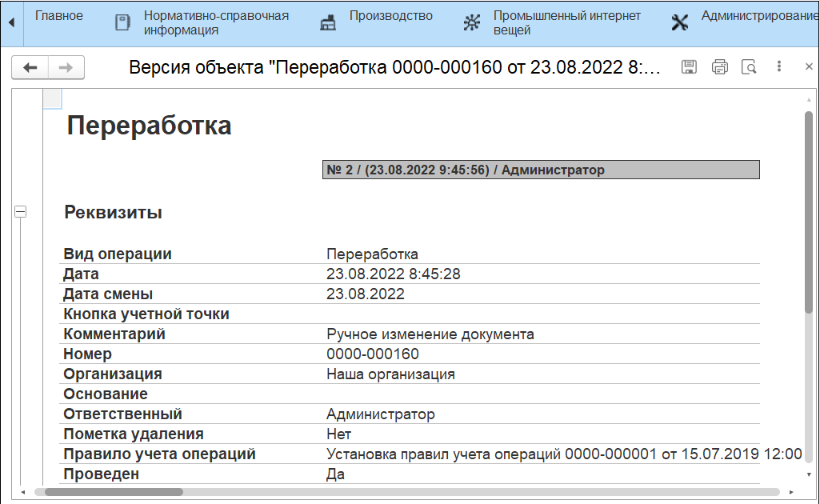
Task: Close the object version tab
Action: (808, 67)
